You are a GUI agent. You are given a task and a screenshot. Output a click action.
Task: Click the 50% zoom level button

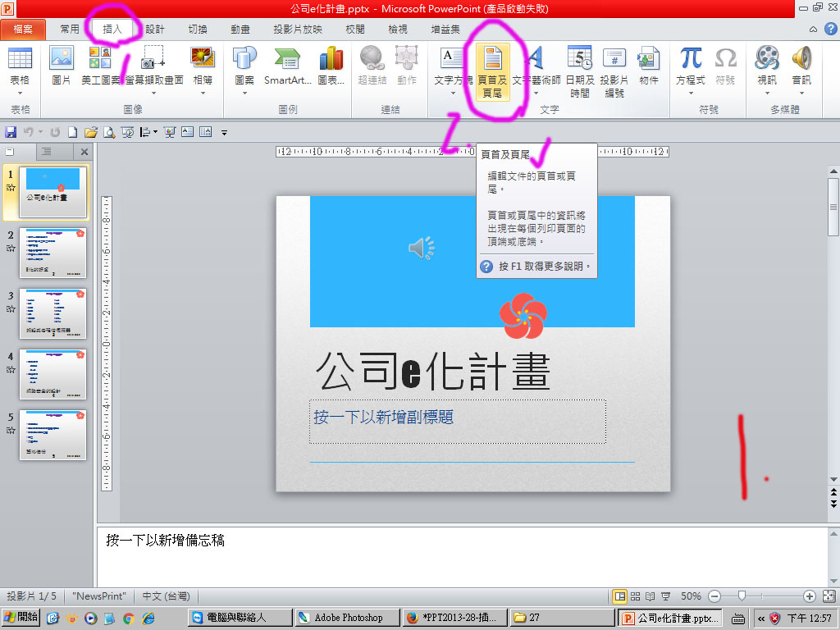click(x=691, y=596)
